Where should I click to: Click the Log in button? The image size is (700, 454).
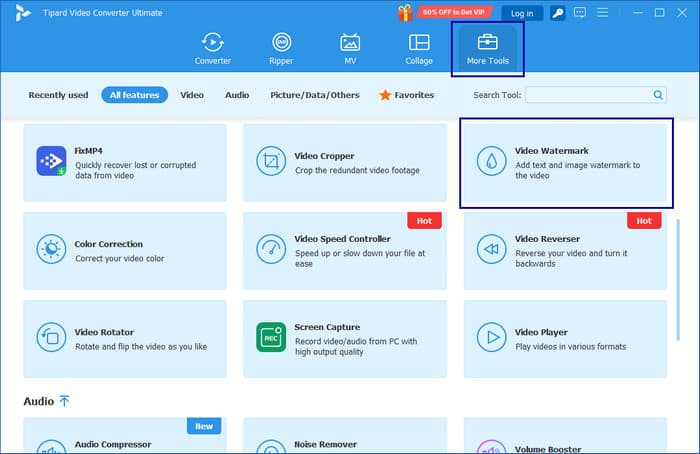click(x=521, y=13)
